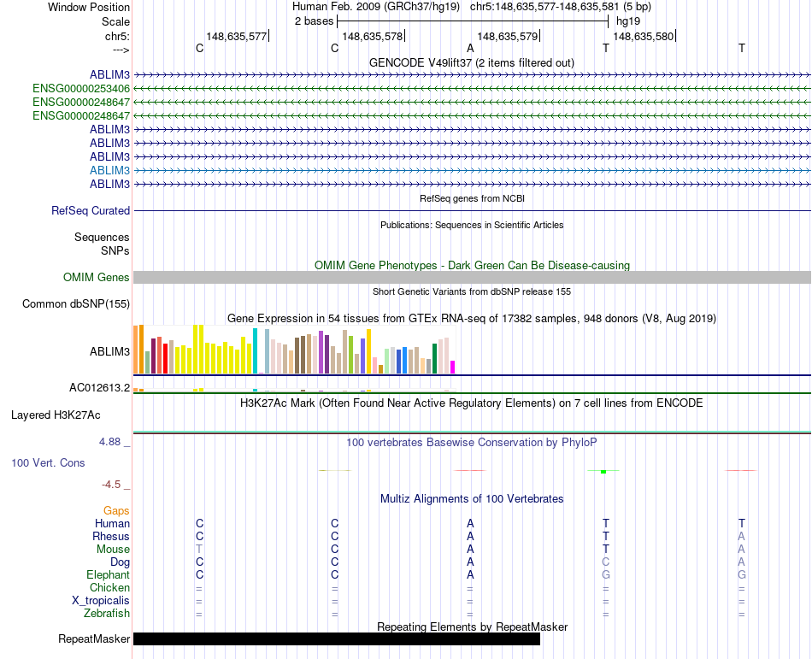812x659 pixels.
Task: Select the Rhesus species label
Action: pos(111,536)
